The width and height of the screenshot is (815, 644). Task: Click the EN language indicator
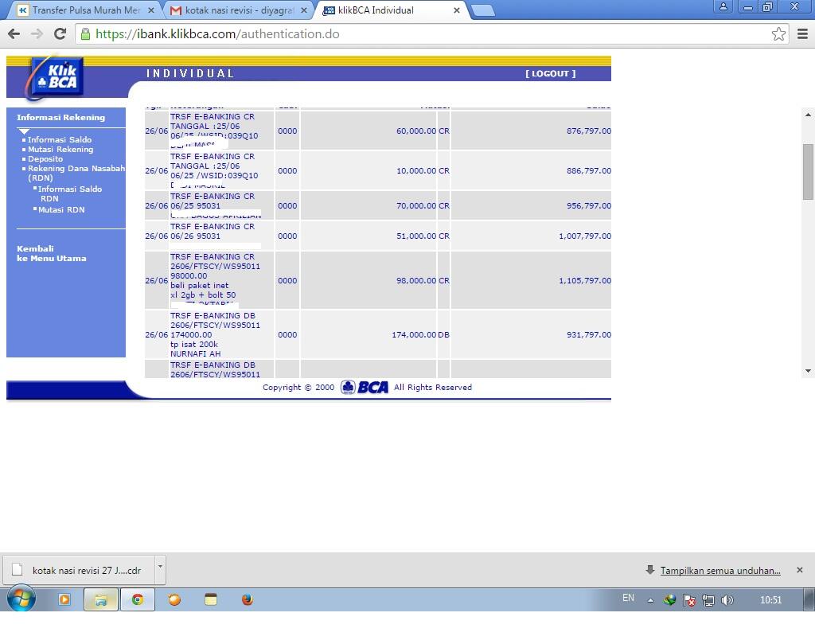(x=628, y=598)
